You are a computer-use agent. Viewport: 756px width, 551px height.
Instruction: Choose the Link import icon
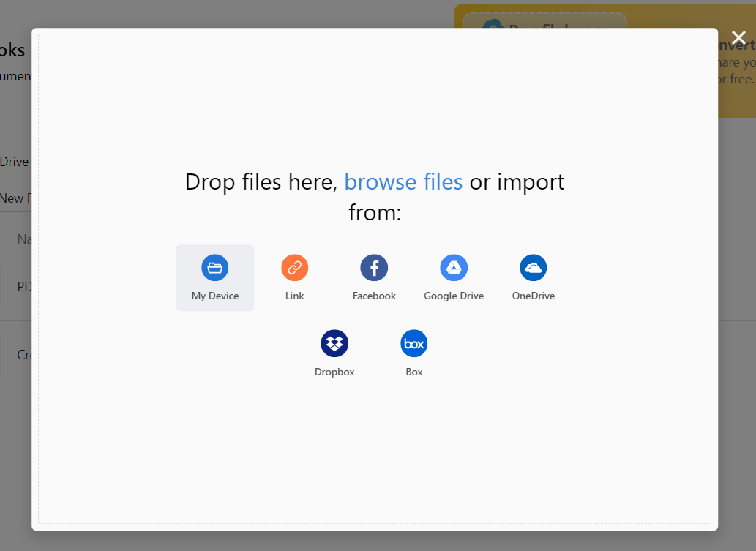[294, 268]
